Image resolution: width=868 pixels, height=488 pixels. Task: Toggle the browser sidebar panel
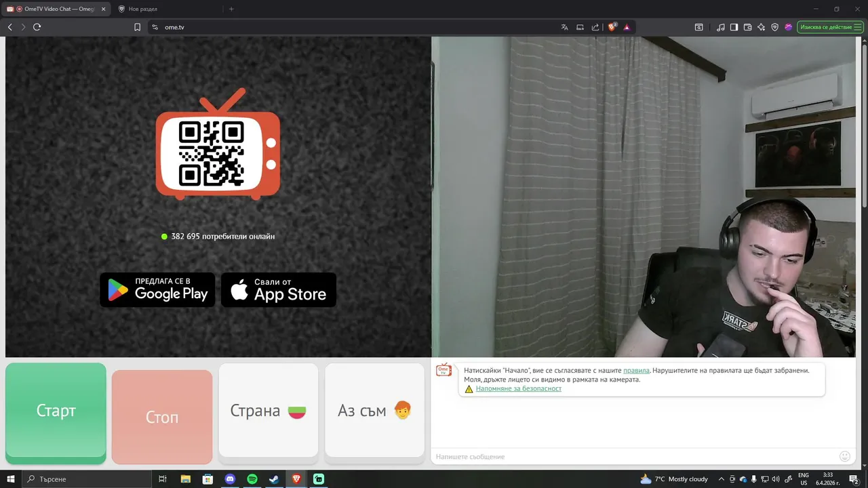pos(734,27)
